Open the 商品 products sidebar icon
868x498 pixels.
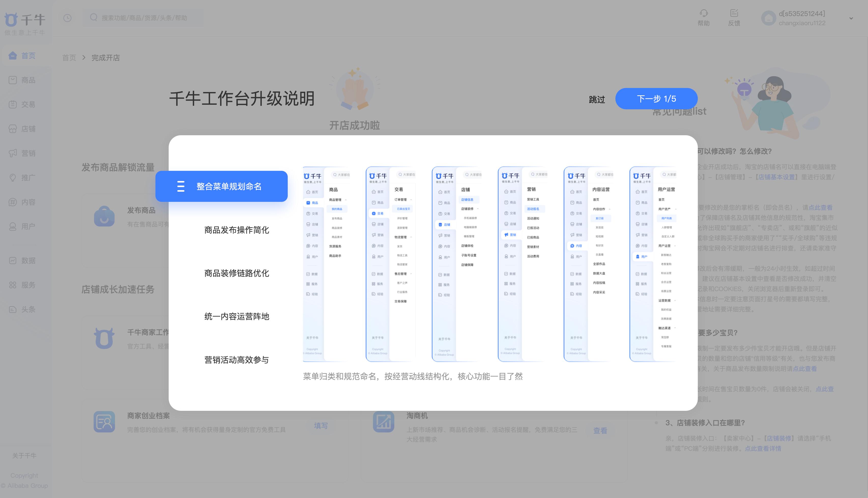click(x=13, y=80)
